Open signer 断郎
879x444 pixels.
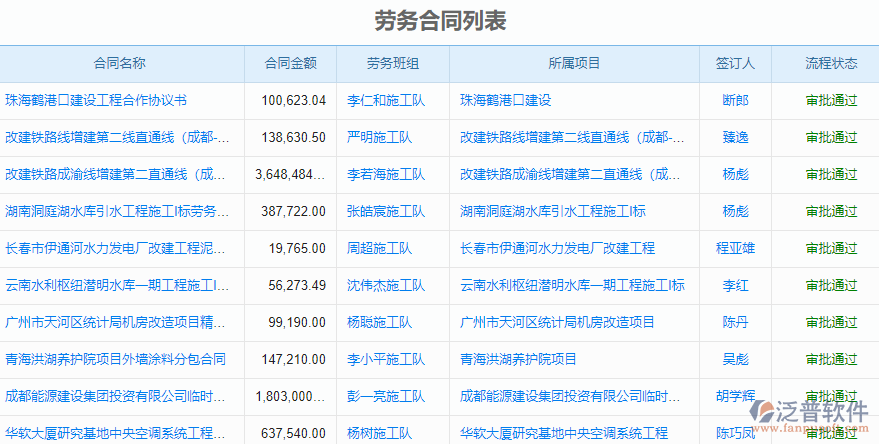click(735, 100)
